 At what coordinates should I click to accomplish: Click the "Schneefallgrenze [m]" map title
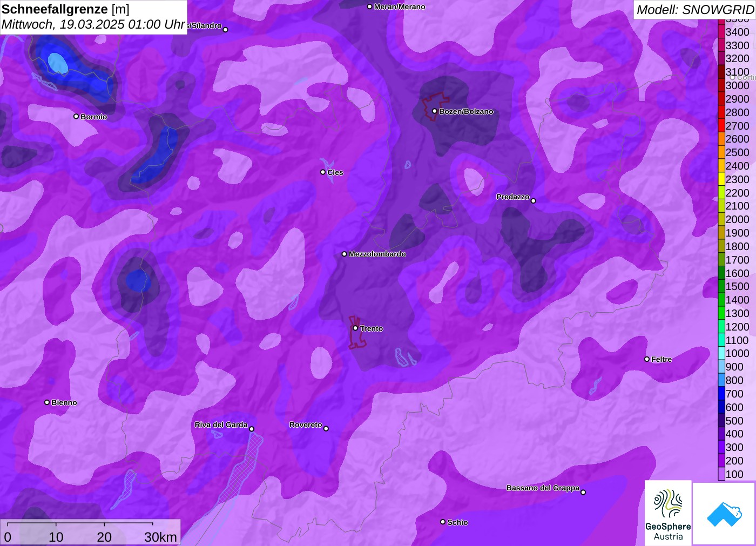(66, 9)
